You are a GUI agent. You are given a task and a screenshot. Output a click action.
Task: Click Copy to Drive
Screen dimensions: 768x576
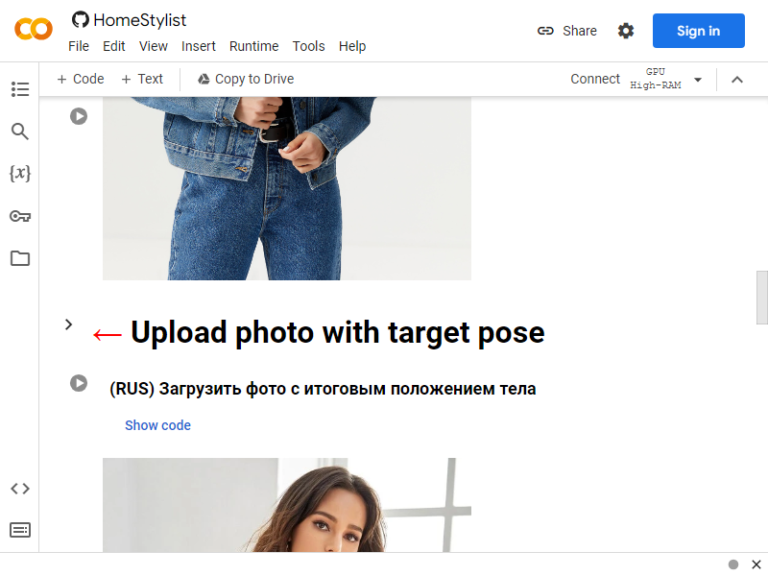click(246, 79)
